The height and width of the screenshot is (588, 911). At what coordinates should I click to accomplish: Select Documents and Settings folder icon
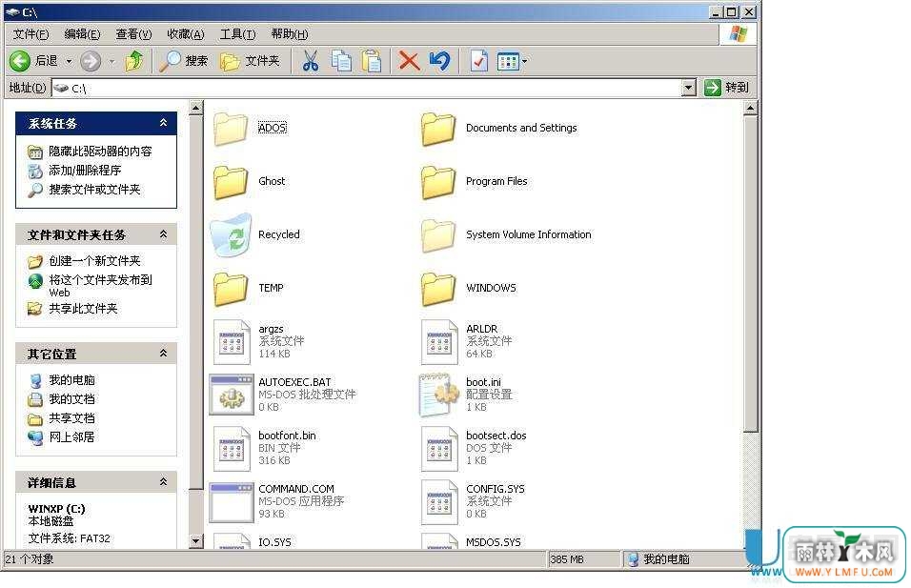[x=438, y=129]
